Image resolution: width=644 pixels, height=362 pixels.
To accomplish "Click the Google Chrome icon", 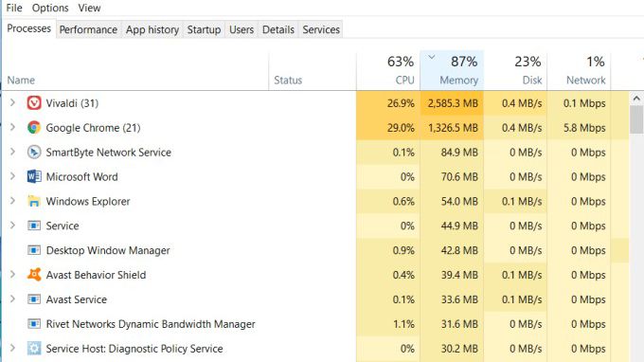I will [34, 128].
